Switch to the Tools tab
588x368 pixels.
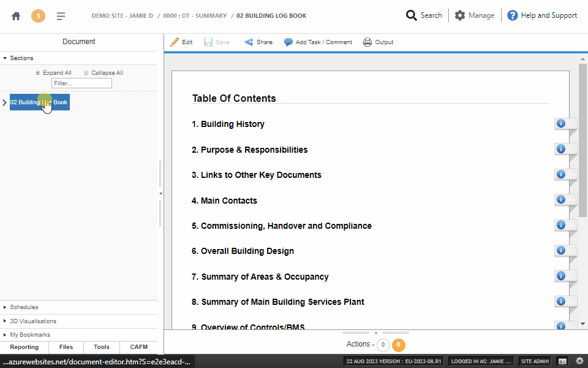102,347
